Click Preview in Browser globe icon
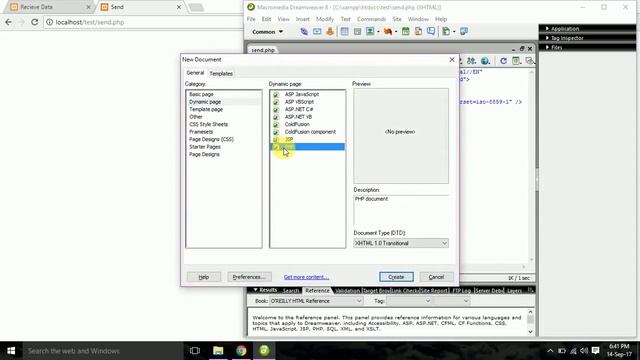This screenshot has width=640, height=360. [485, 61]
